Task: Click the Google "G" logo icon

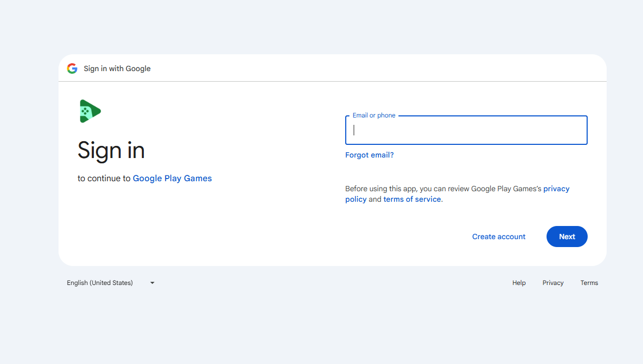Action: click(x=72, y=68)
